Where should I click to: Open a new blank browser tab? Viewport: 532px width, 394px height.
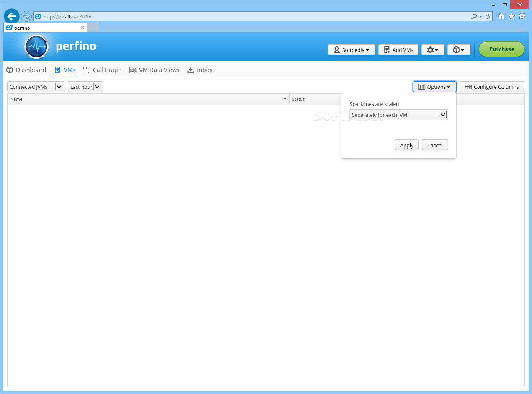93,28
